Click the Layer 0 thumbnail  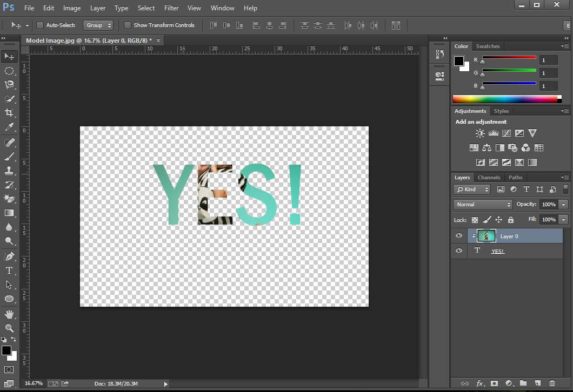(485, 235)
